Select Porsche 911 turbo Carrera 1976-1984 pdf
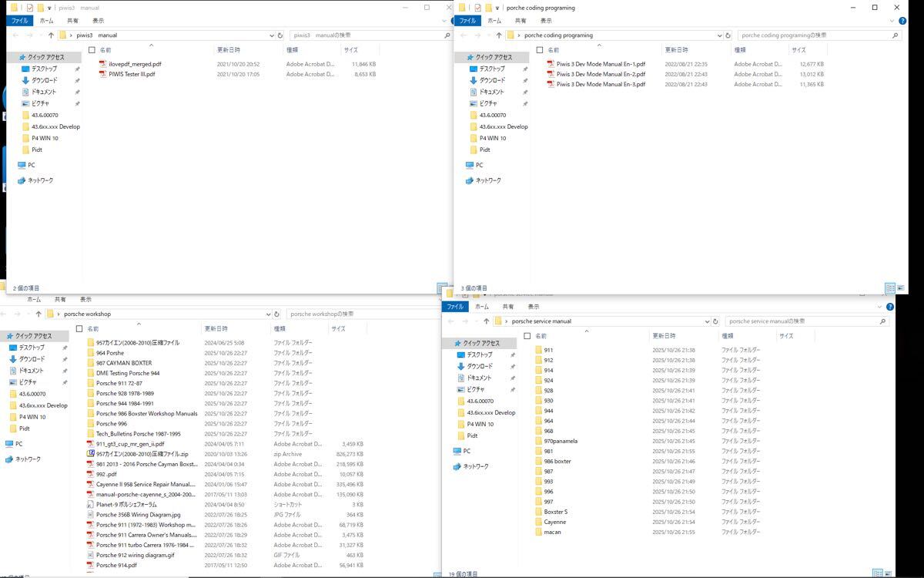The height and width of the screenshot is (578, 924). pos(142,545)
